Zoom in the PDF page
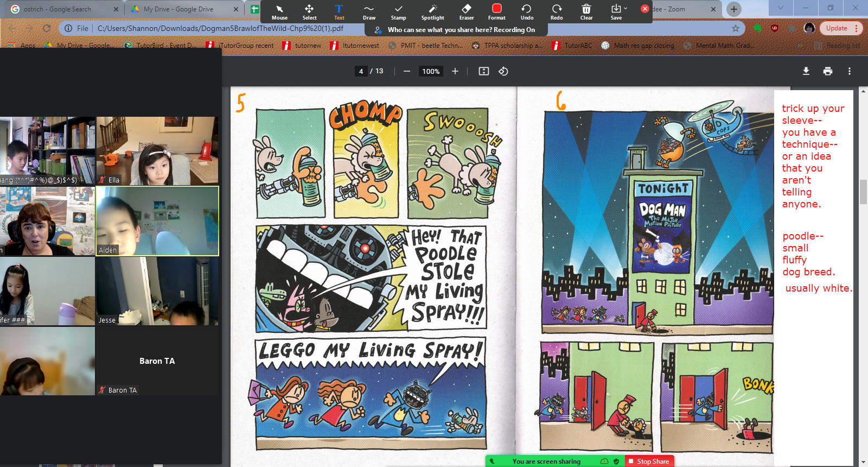 coord(455,71)
